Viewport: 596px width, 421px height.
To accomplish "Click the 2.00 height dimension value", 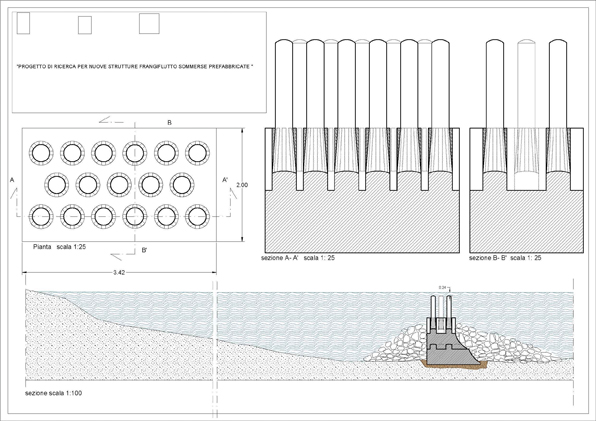I will [242, 185].
